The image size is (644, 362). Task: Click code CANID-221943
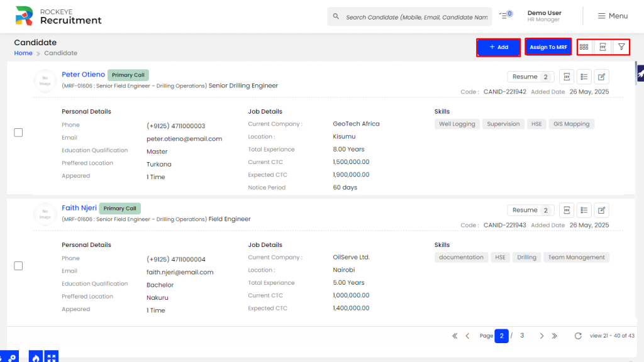pos(505,225)
